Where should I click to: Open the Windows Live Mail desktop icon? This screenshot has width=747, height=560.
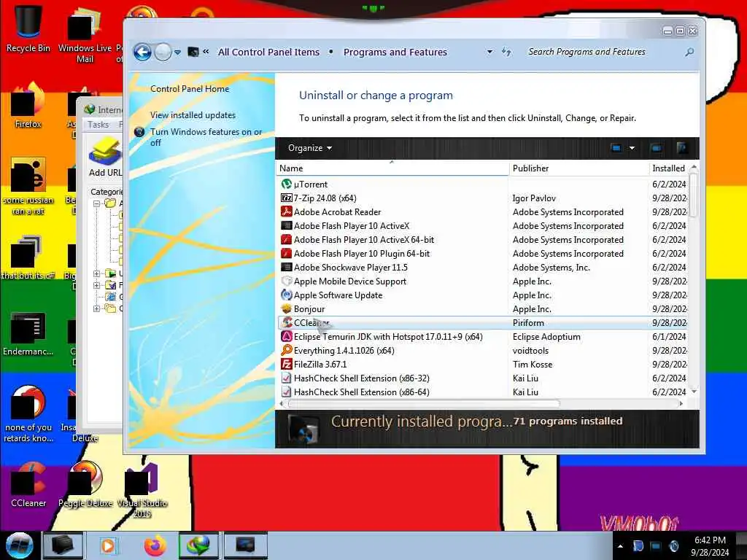click(85, 34)
